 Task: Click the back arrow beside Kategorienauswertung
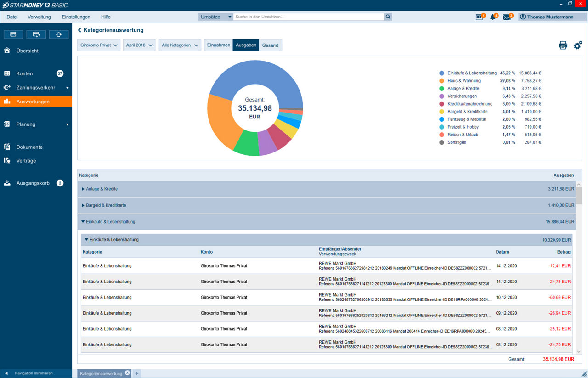[79, 30]
